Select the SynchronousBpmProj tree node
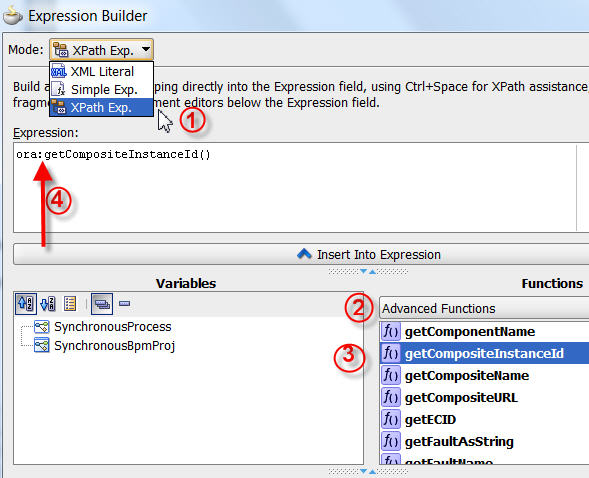Image resolution: width=589 pixels, height=478 pixels. pos(104,345)
